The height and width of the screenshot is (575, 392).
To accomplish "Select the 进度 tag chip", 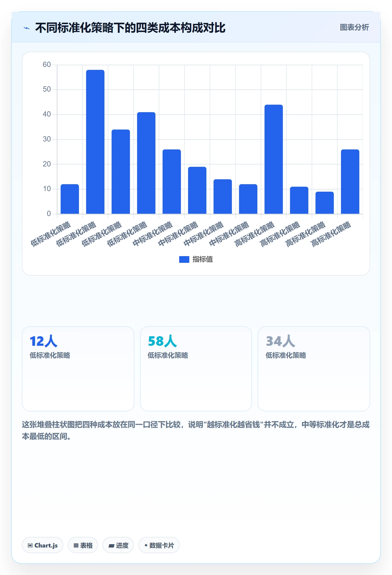I will [x=118, y=545].
